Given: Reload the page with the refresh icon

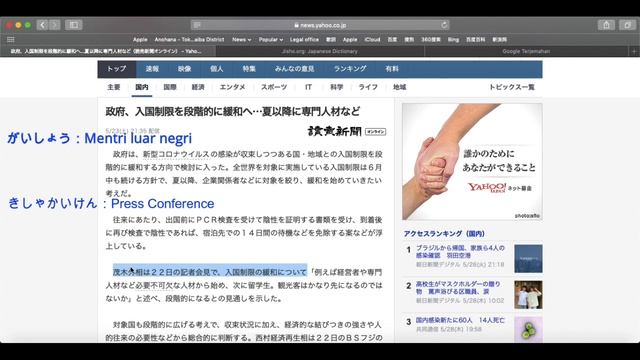Looking at the screenshot, I should [x=444, y=25].
